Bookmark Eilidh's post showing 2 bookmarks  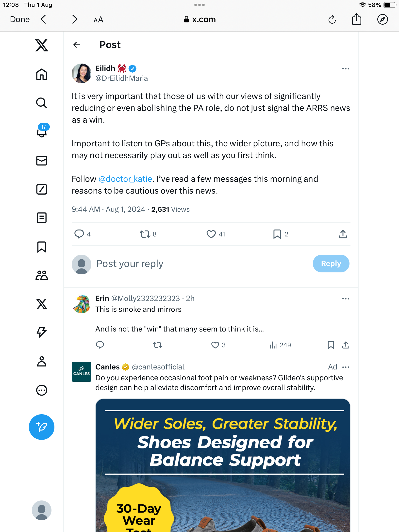coord(277,234)
